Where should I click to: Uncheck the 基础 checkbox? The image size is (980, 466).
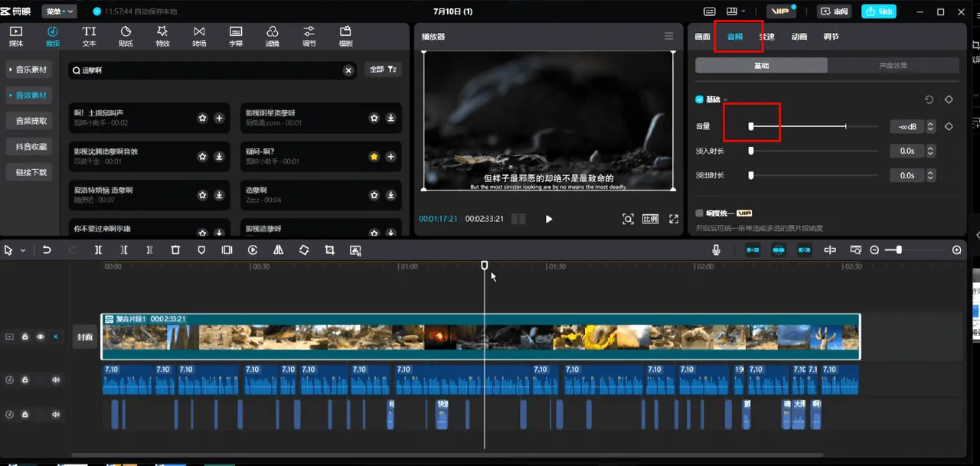coord(699,99)
